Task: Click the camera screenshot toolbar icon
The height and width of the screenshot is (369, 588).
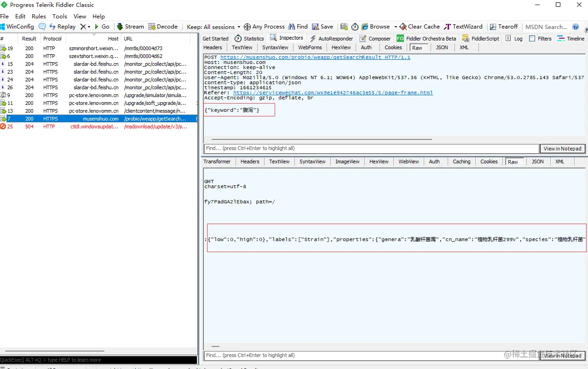Action: (x=344, y=27)
